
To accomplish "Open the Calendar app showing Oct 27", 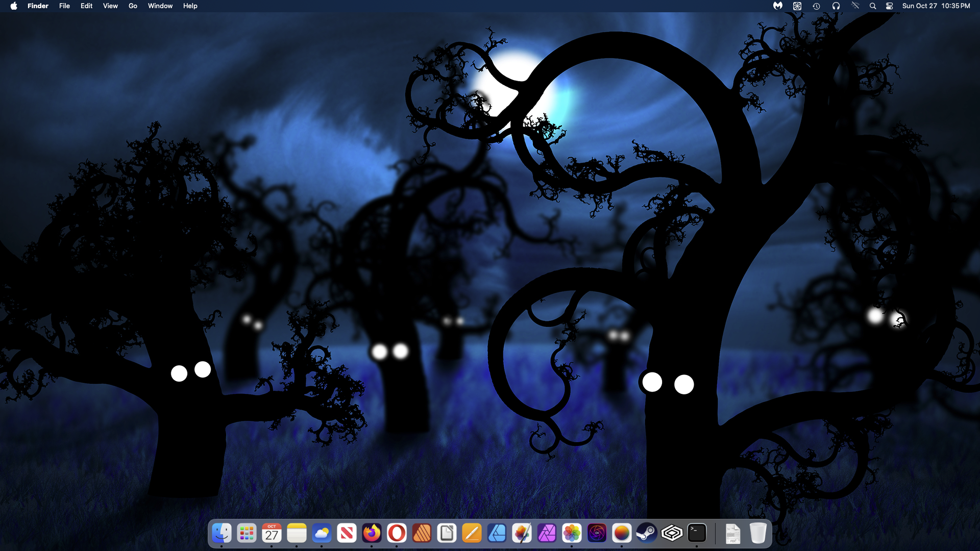I will point(272,533).
